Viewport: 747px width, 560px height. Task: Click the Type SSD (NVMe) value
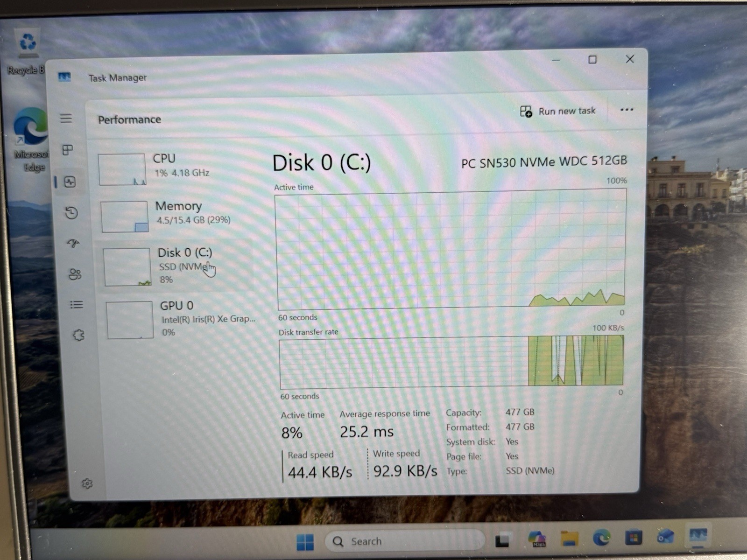pos(530,470)
